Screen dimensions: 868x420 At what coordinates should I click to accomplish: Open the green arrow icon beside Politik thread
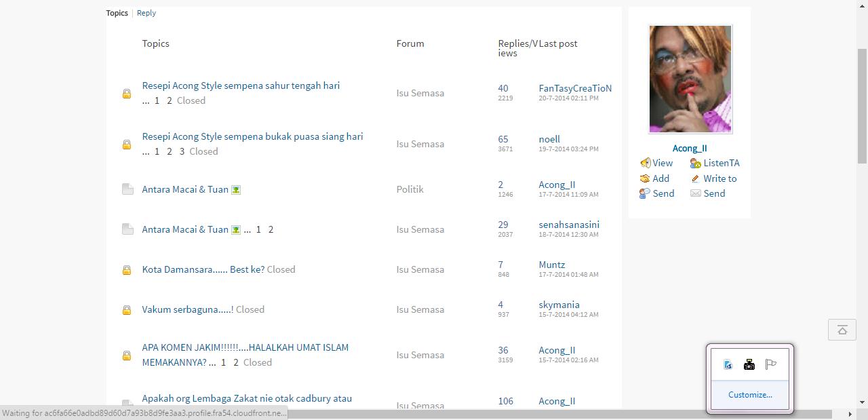tap(236, 190)
